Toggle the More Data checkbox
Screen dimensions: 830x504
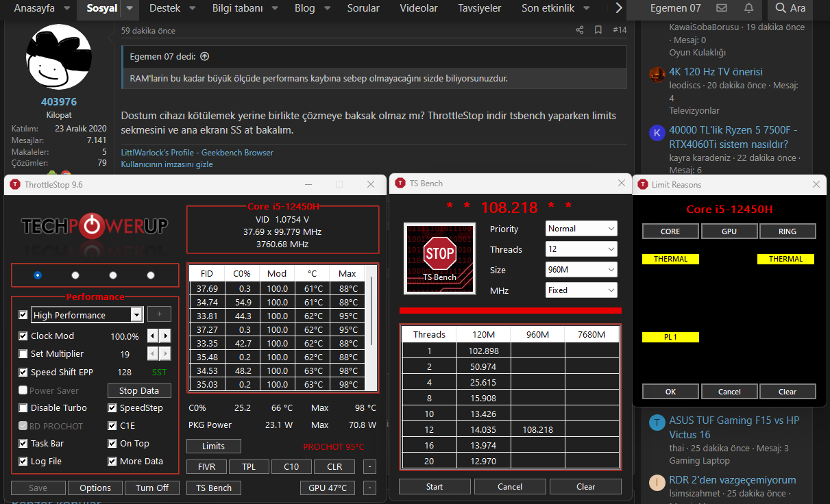(112, 462)
